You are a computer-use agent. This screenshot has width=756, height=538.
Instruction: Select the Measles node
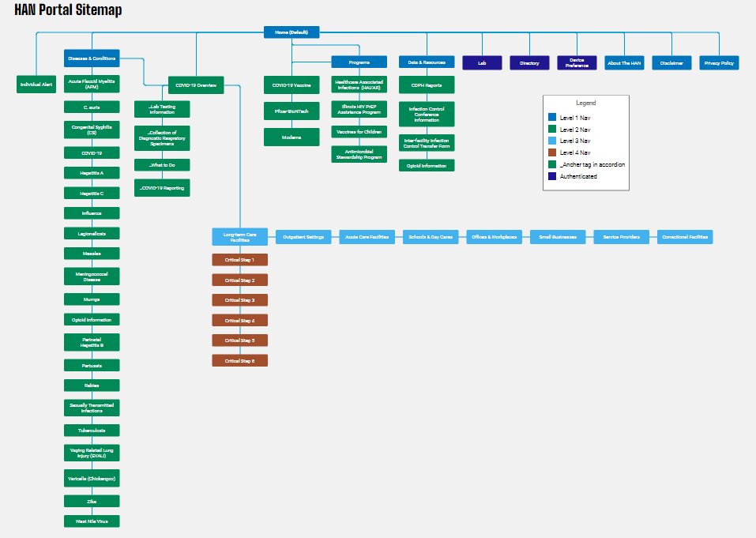click(92, 254)
